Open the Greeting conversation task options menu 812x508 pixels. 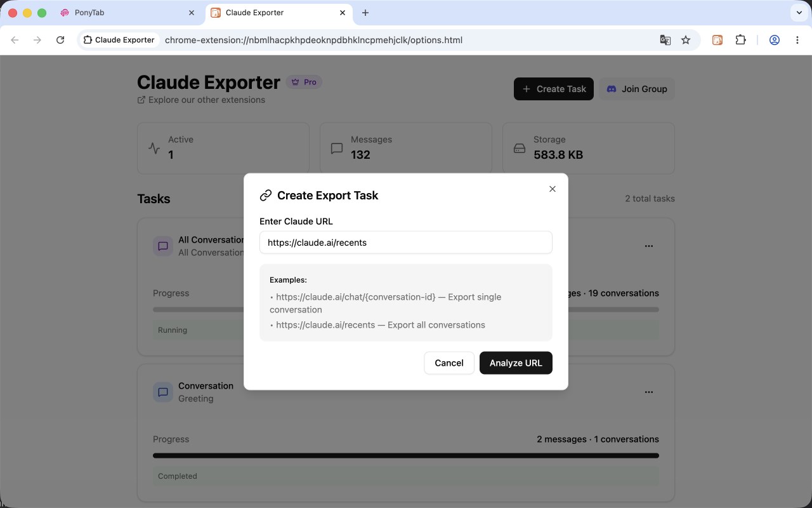pyautogui.click(x=649, y=392)
